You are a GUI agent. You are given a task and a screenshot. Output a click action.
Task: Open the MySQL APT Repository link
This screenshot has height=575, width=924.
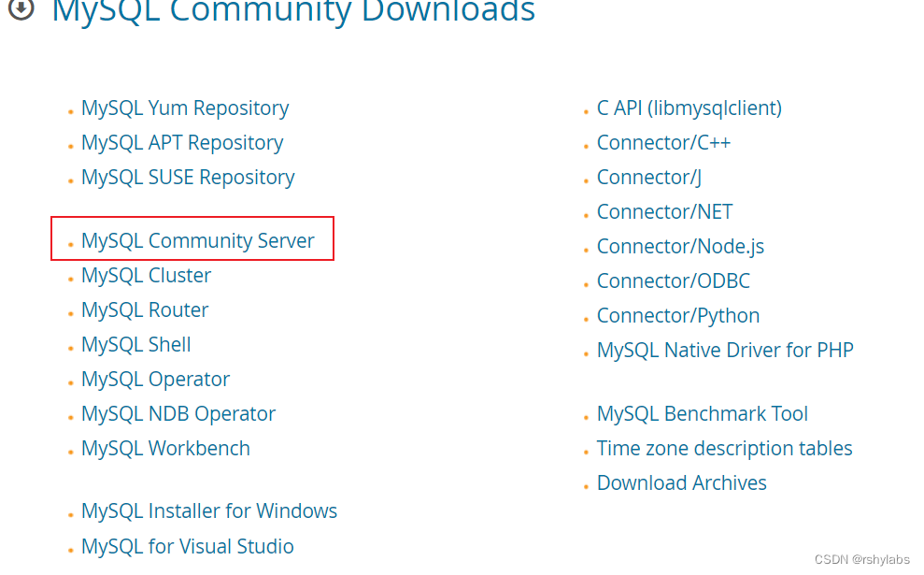click(182, 143)
